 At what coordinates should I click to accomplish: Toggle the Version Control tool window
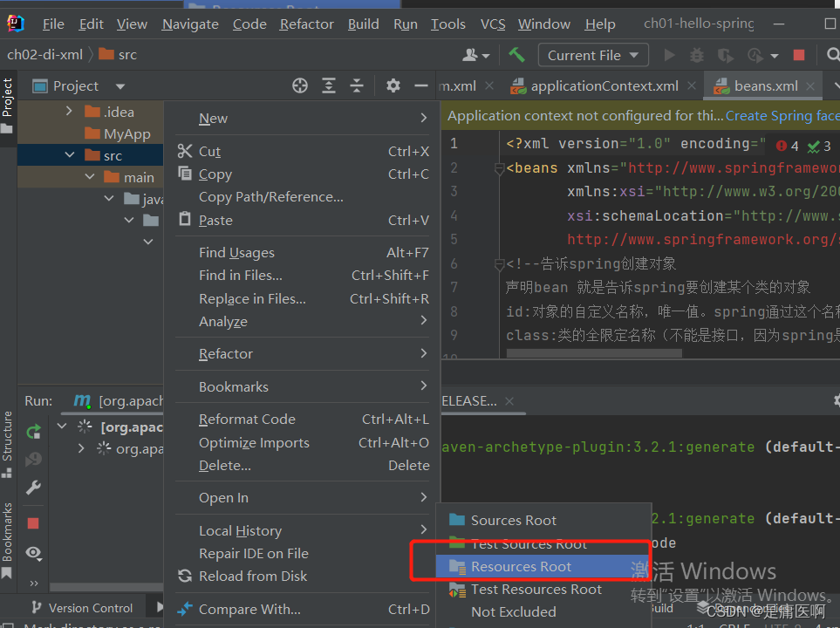81,608
